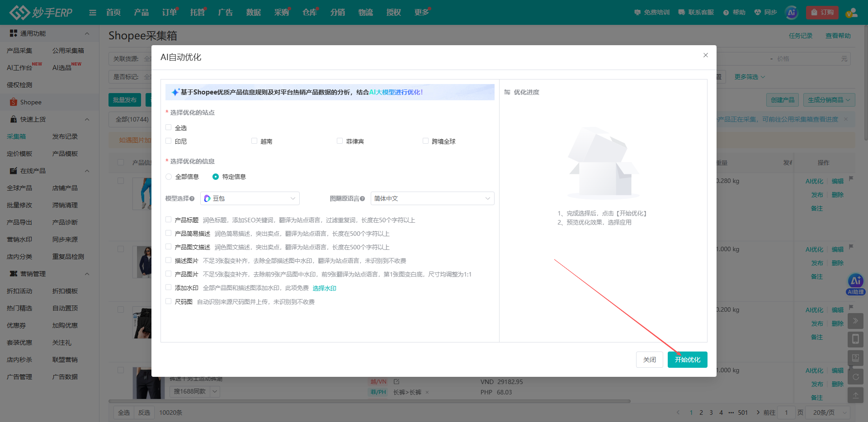This screenshot has height=422, width=868.
Task: Click the expand arrow icon in right toolbar
Action: [855, 321]
